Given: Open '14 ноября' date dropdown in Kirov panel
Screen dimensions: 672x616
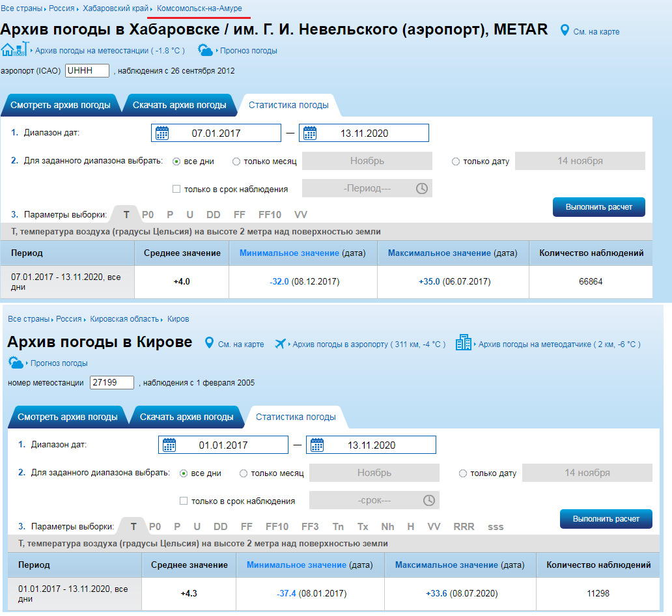Looking at the screenshot, I should click(587, 473).
